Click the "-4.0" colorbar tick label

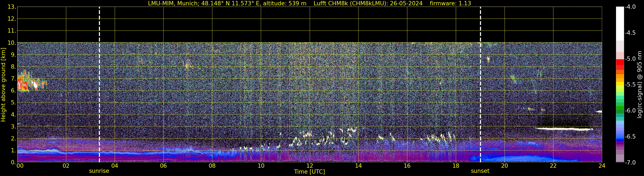(630, 7)
